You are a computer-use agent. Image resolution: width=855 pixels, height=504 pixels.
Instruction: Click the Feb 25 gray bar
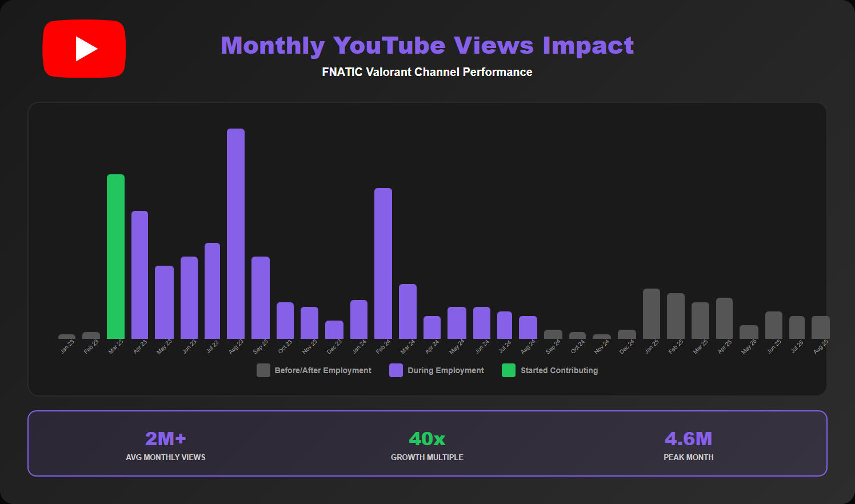point(676,316)
